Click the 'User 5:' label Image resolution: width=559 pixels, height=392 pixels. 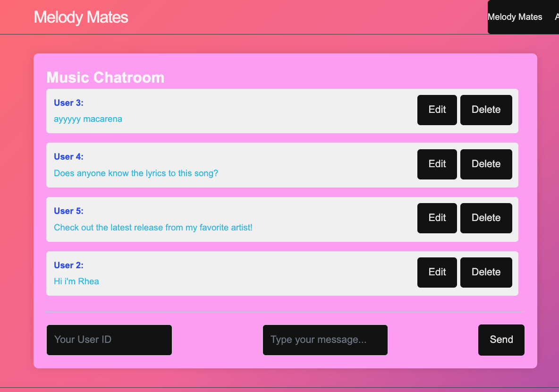point(68,211)
